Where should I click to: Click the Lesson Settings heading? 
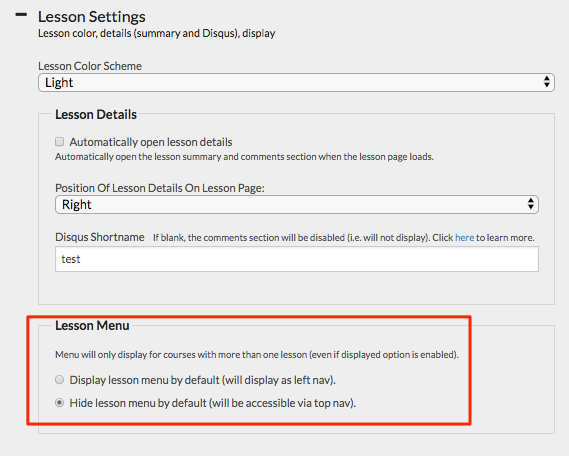pyautogui.click(x=92, y=17)
